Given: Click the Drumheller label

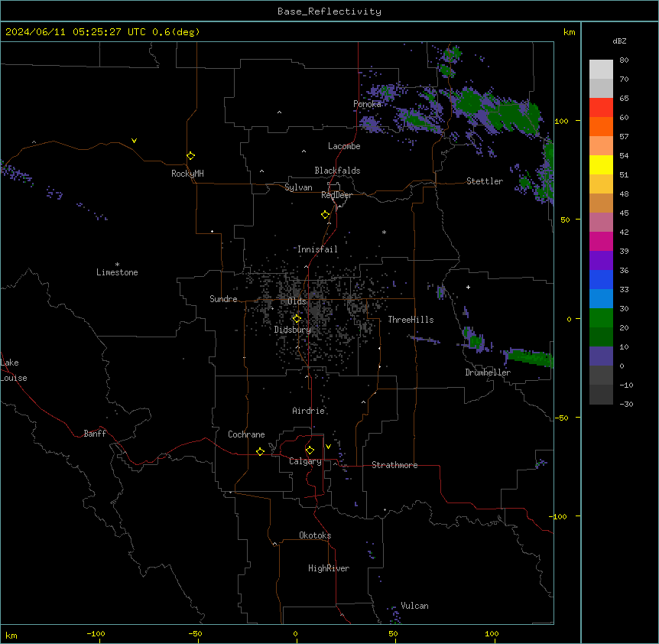Looking at the screenshot, I should pos(488,372).
